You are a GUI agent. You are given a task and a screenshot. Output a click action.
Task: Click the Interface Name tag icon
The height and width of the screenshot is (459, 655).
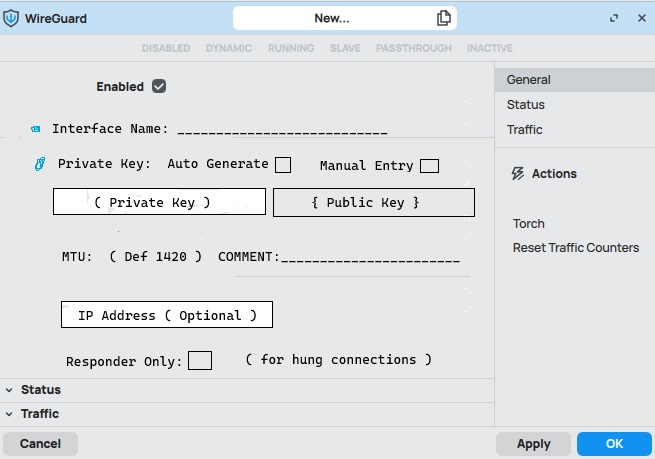[x=36, y=129]
